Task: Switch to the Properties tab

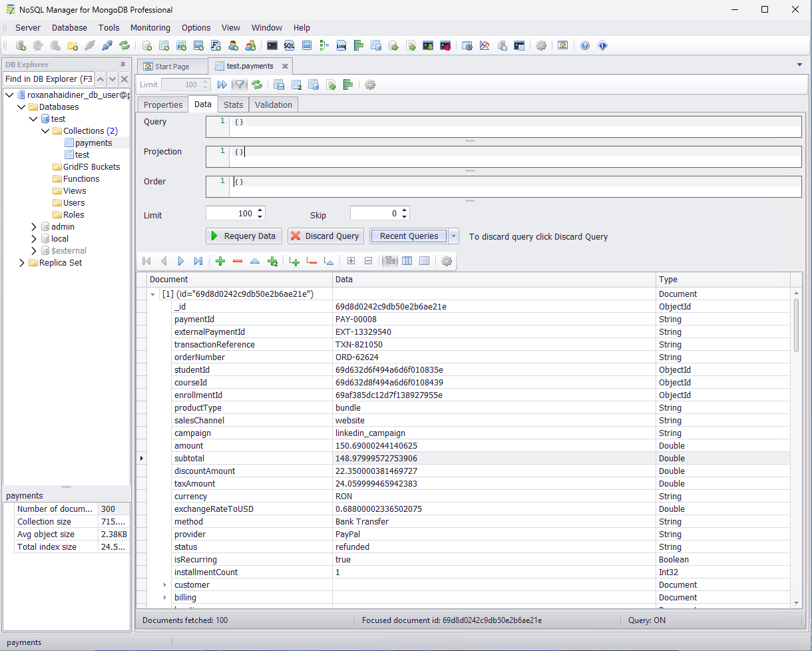Action: click(163, 105)
